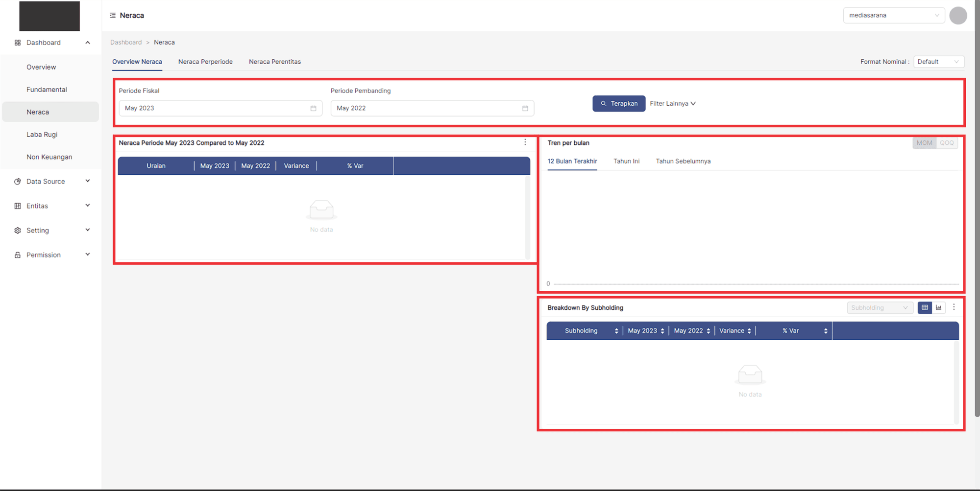Viewport: 980px width, 491px height.
Task: Sort by Subholding column arrows
Action: tap(616, 331)
